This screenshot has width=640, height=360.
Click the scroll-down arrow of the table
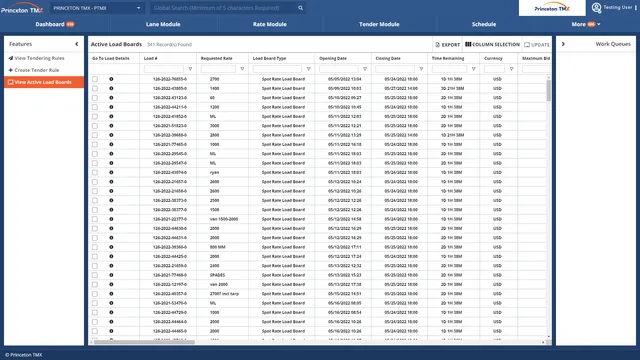click(549, 337)
